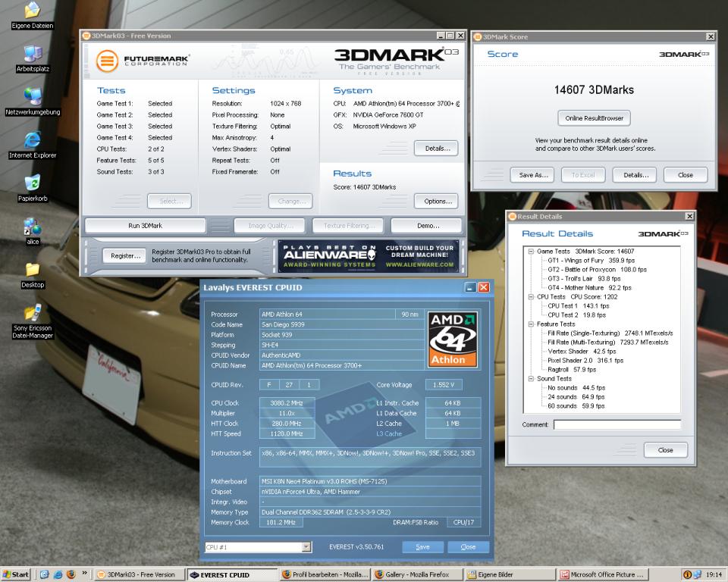Click the Close button in EVEREST CPUID
The image size is (728, 582).
pos(468,546)
